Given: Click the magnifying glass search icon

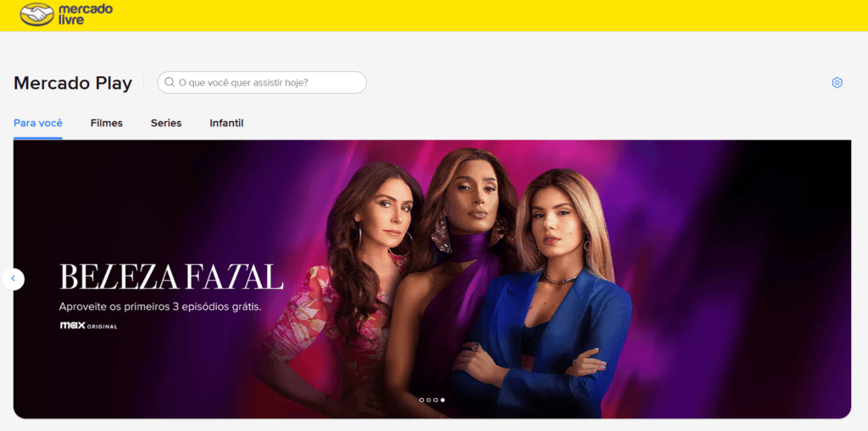Looking at the screenshot, I should click(x=170, y=82).
